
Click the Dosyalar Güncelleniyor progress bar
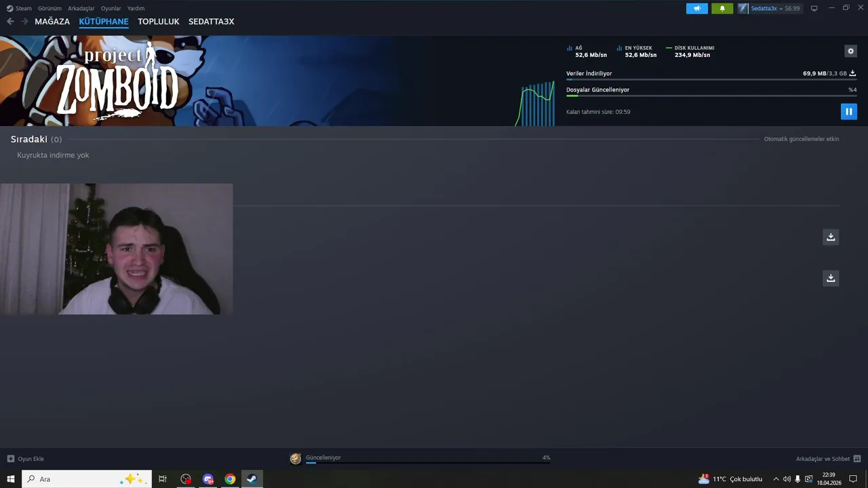[711, 96]
